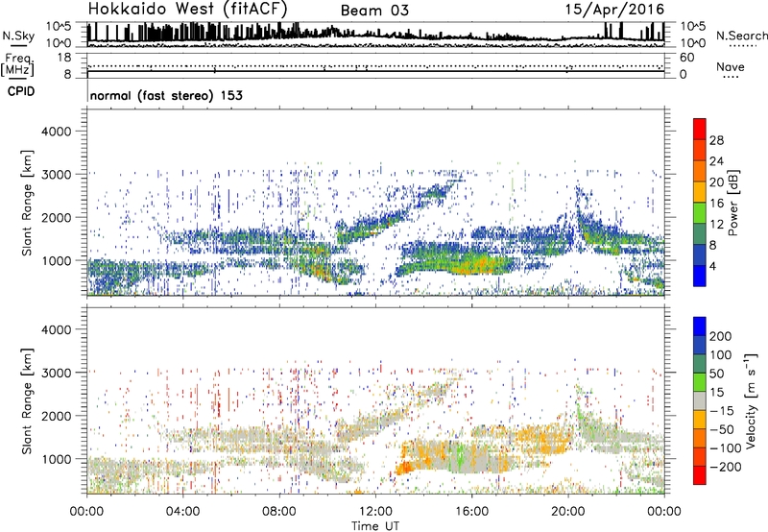Click the 'Power [dB]' colorbar title
Screen dimensions: 768x532
coord(732,203)
